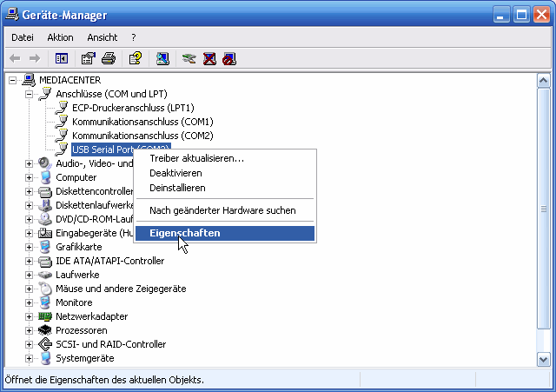Open the Ansicht menu
This screenshot has height=392, width=556.
click(103, 37)
